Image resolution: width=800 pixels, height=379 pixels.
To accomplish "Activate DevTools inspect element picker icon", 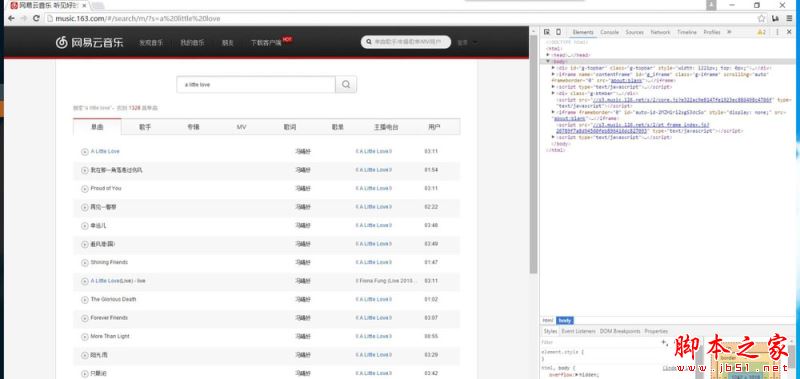I will pos(546,32).
